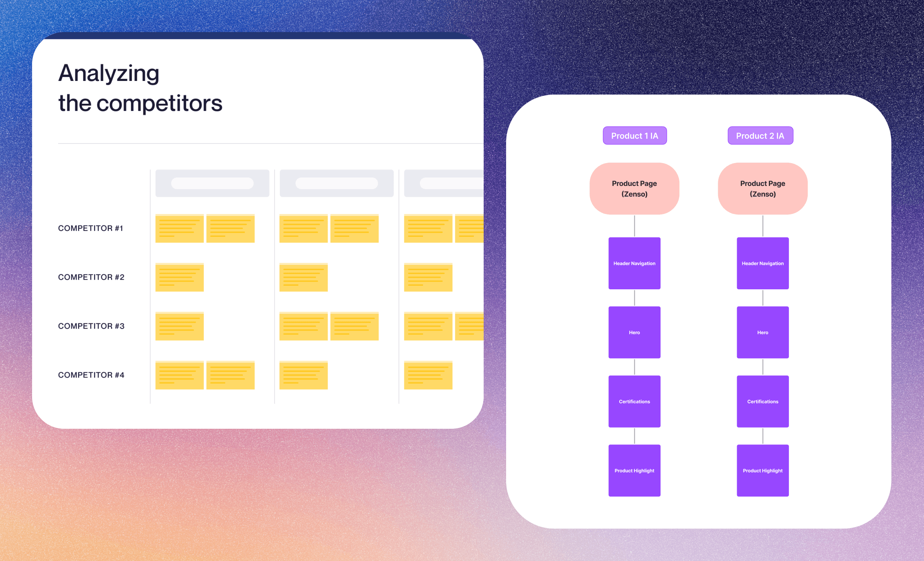Screen dimensions: 924x561
Task: Expand the Product Highlight node in Product 2
Action: (x=762, y=471)
